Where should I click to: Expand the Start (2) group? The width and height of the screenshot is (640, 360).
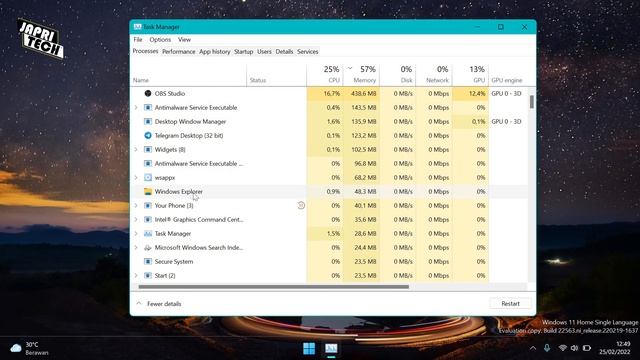136,276
